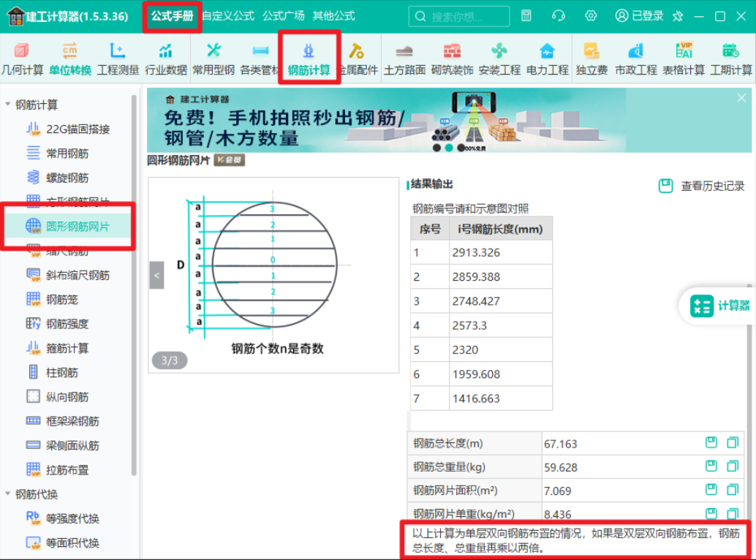Copy the 钢筋总重量 result value
This screenshot has width=756, height=560.
click(x=733, y=466)
